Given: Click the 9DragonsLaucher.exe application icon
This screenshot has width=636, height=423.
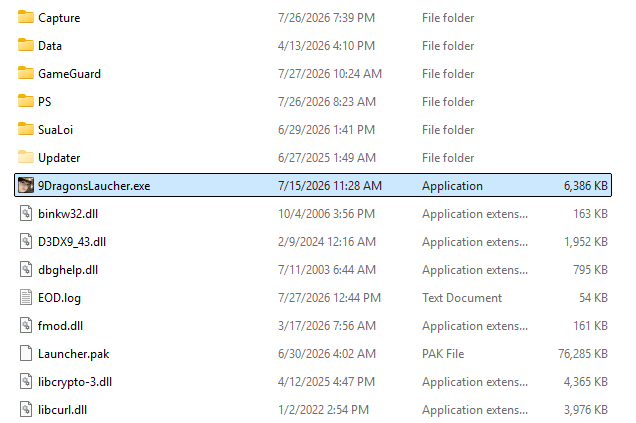Looking at the screenshot, I should (26, 185).
